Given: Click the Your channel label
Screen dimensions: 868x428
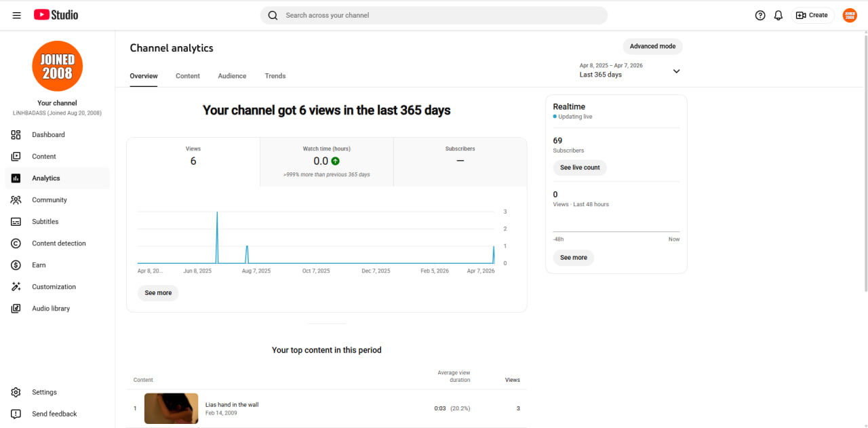Looking at the screenshot, I should coord(57,103).
